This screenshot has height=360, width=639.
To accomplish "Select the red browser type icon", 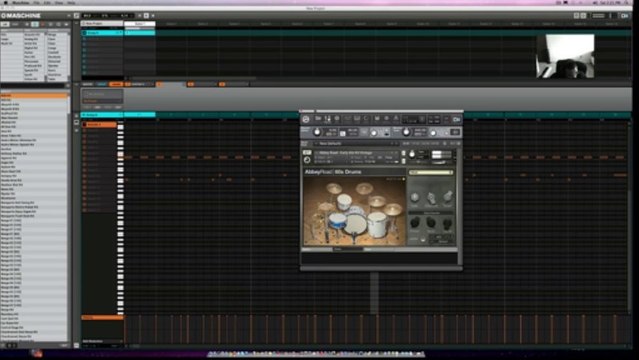I will 42,24.
